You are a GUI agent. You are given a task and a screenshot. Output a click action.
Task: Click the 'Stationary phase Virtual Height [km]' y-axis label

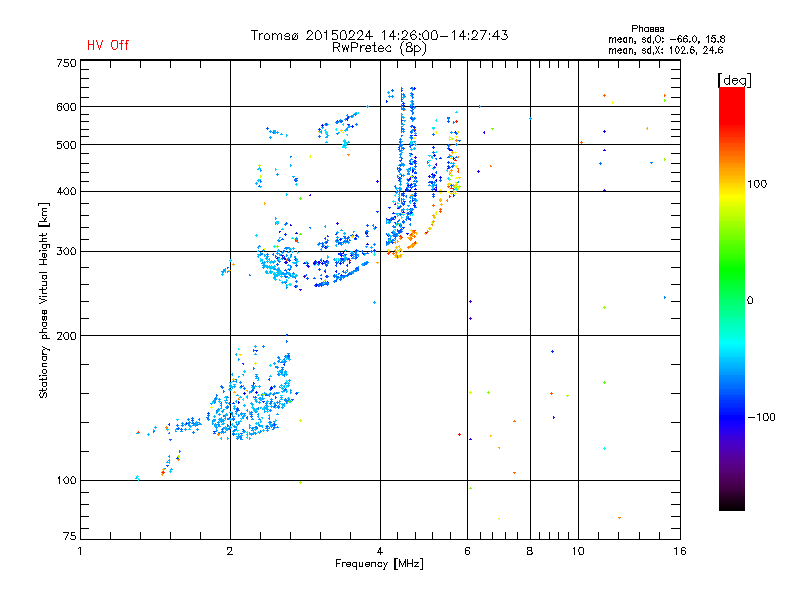click(44, 301)
